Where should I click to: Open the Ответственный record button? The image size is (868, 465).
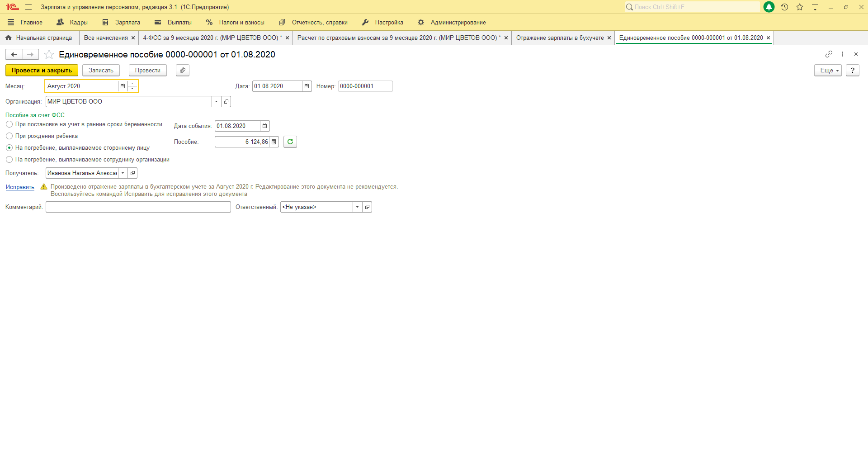[x=367, y=207]
